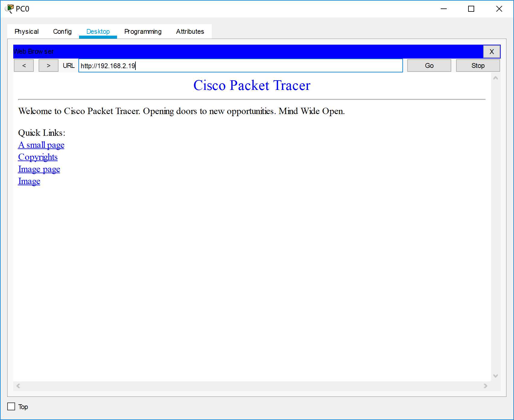
Task: Click the 'Web Browser' title bar label
Action: (33, 52)
